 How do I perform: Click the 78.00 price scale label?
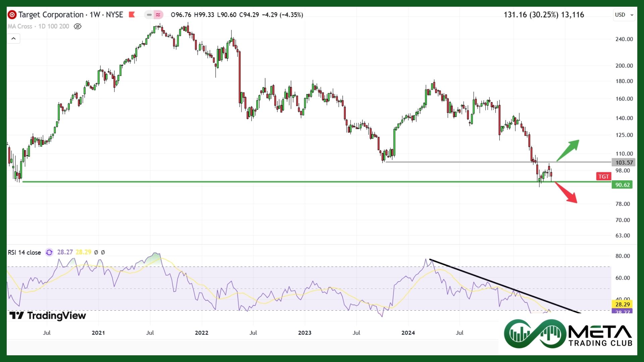pos(623,204)
